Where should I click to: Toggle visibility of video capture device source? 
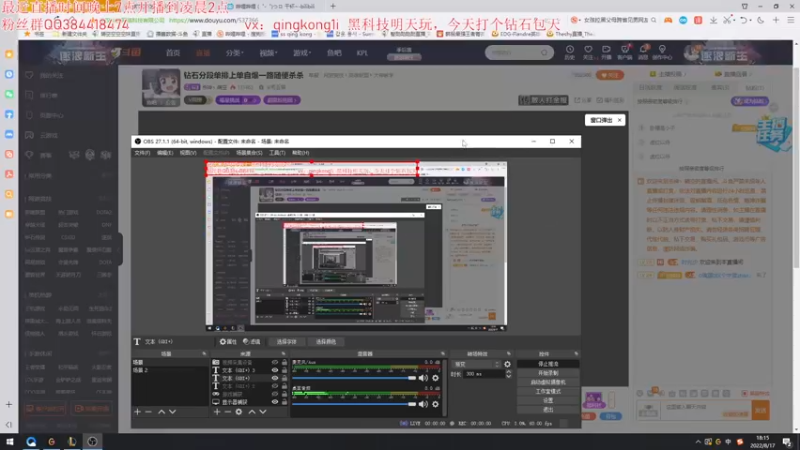(274, 362)
